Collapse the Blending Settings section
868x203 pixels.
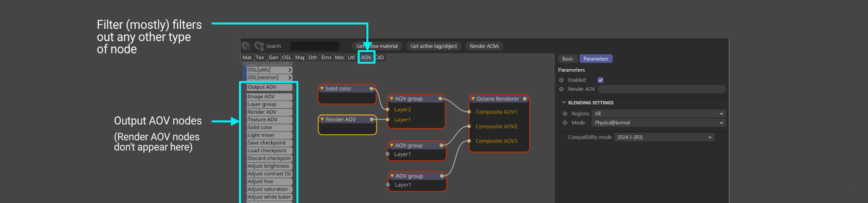pos(564,102)
